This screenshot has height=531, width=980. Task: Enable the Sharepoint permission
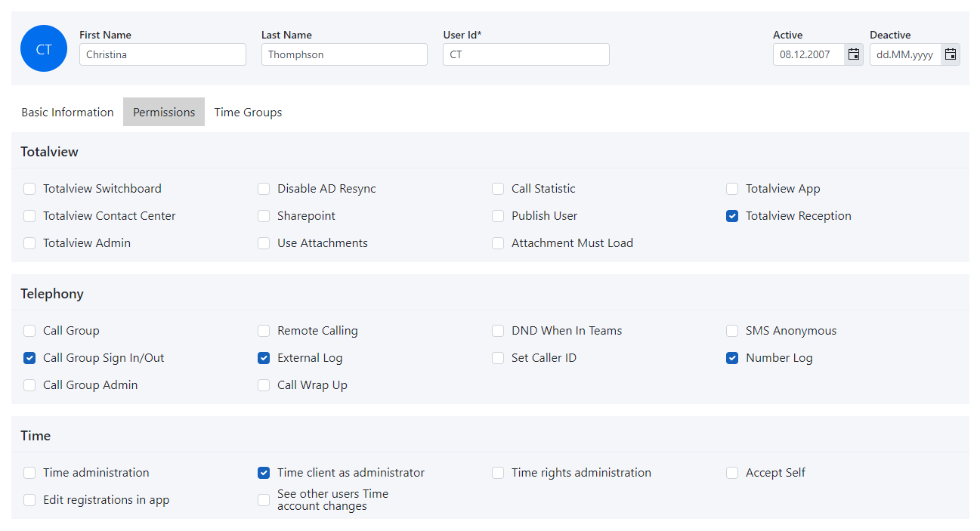click(x=264, y=216)
